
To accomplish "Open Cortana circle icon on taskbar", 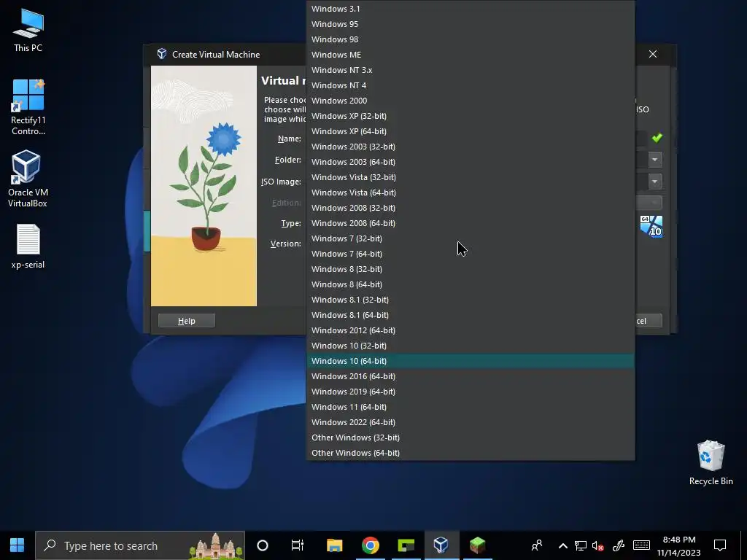I will (x=263, y=545).
